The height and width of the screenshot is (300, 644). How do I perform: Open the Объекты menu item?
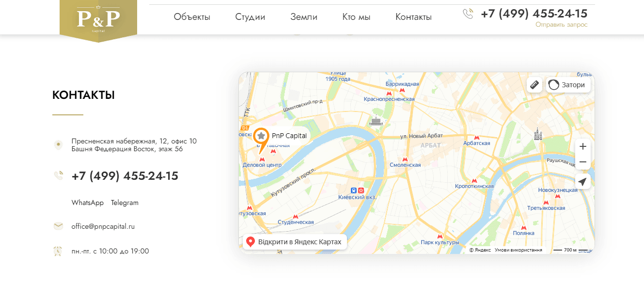pyautogui.click(x=192, y=17)
